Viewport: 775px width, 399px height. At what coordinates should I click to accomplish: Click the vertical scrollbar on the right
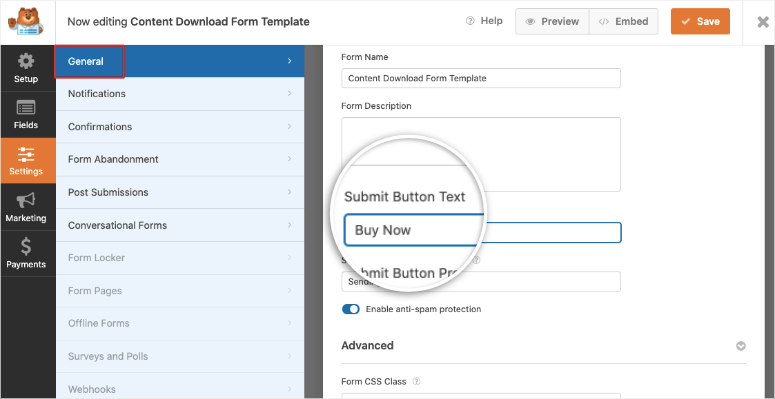770,222
